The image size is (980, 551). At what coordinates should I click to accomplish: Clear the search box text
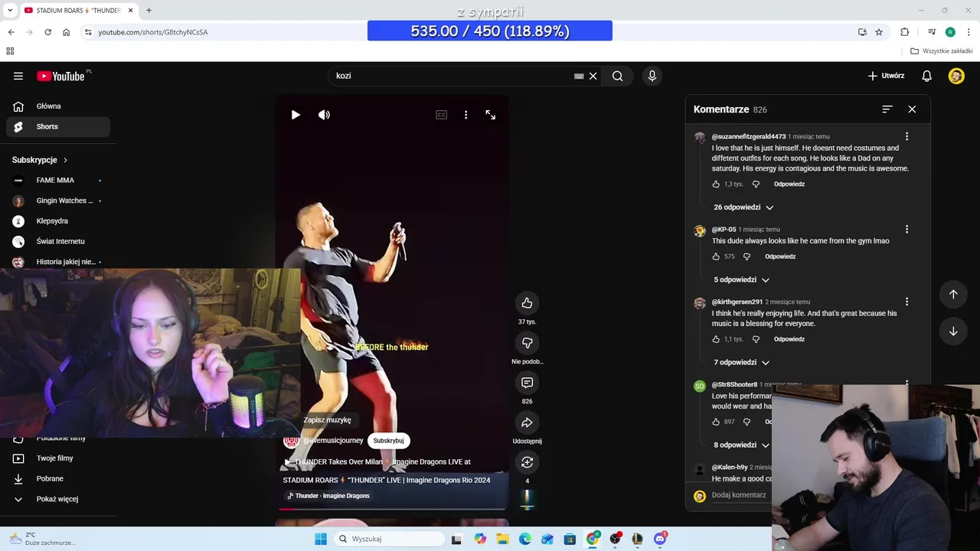click(593, 76)
